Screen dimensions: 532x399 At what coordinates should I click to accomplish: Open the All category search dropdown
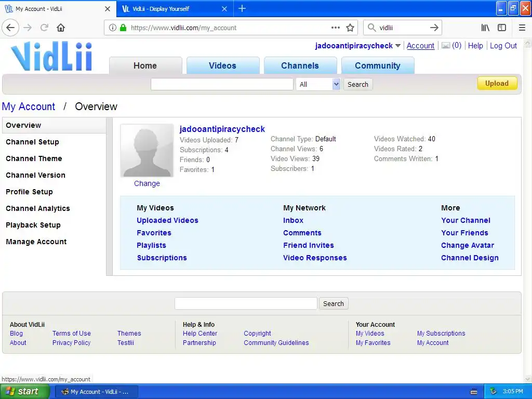[x=318, y=84]
